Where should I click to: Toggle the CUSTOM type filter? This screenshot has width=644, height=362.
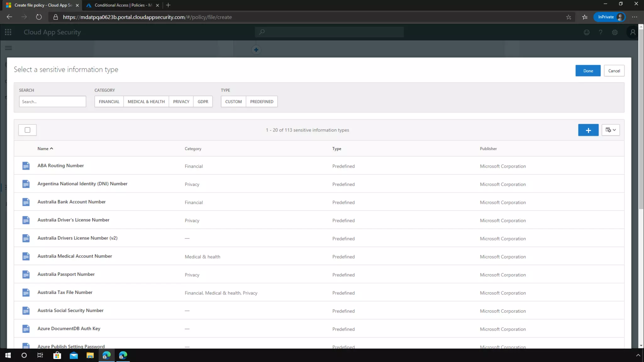(233, 101)
